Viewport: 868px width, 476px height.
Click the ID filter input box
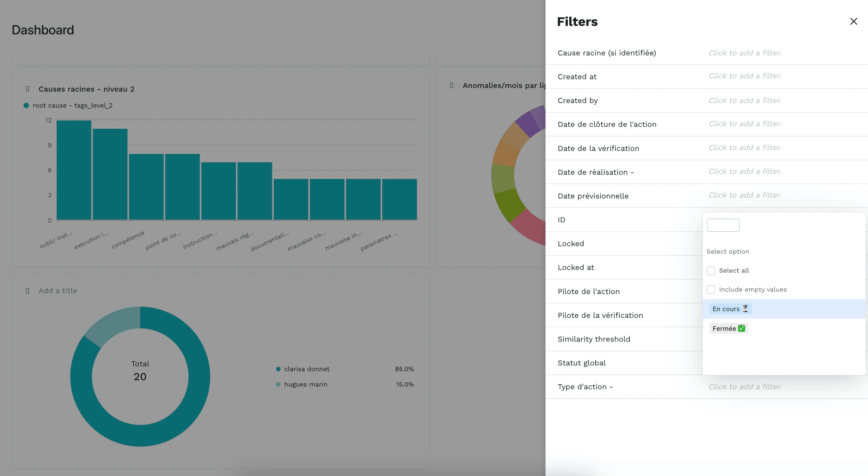pos(723,225)
